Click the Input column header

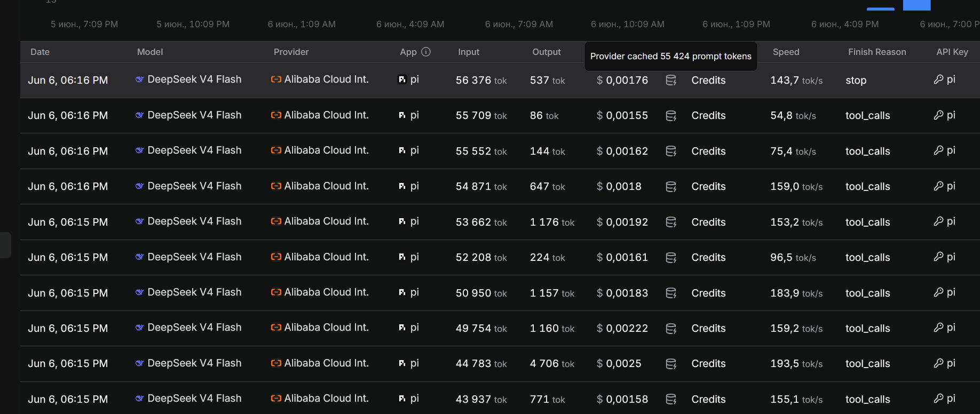(469, 52)
